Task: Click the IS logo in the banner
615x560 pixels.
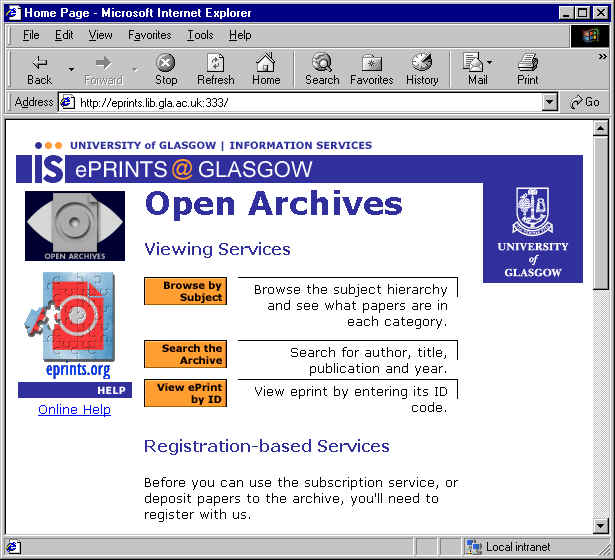Action: tap(40, 169)
